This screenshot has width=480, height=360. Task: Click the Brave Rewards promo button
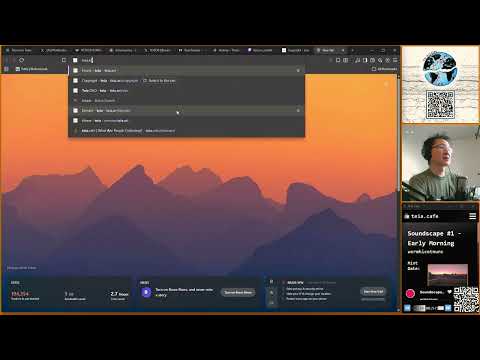pos(238,292)
